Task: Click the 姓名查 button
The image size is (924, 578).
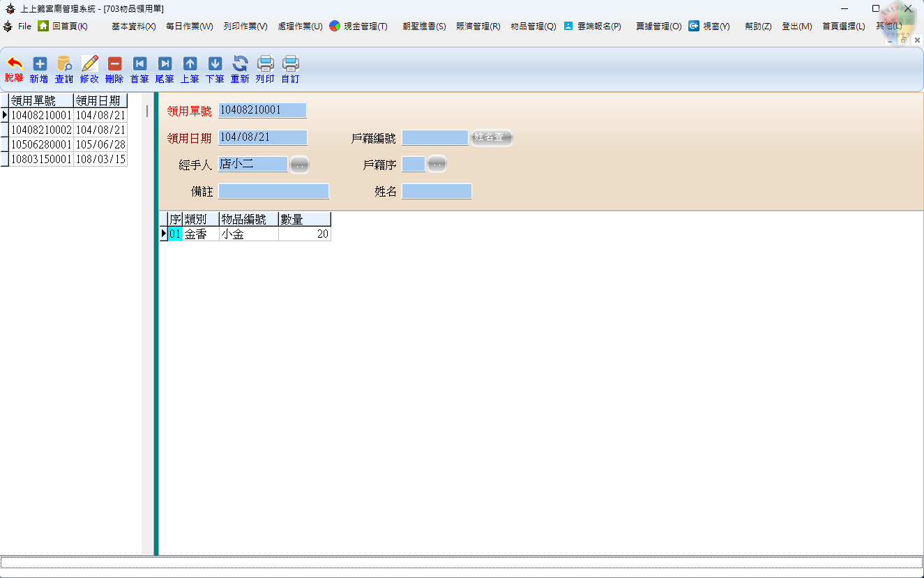Action: click(492, 137)
